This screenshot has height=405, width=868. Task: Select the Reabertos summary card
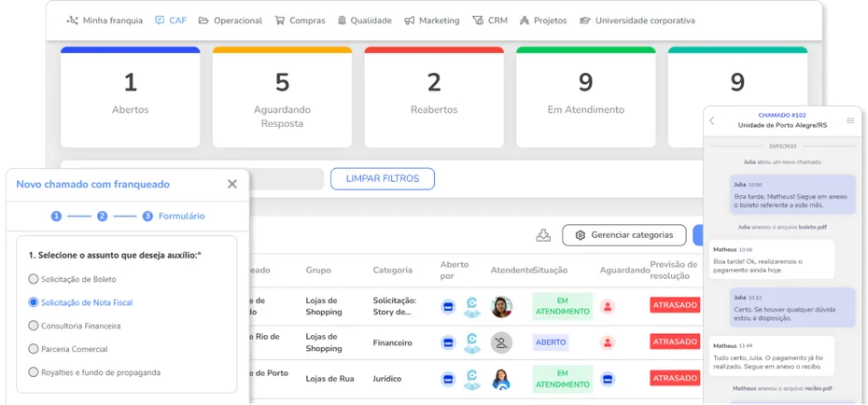point(434,97)
